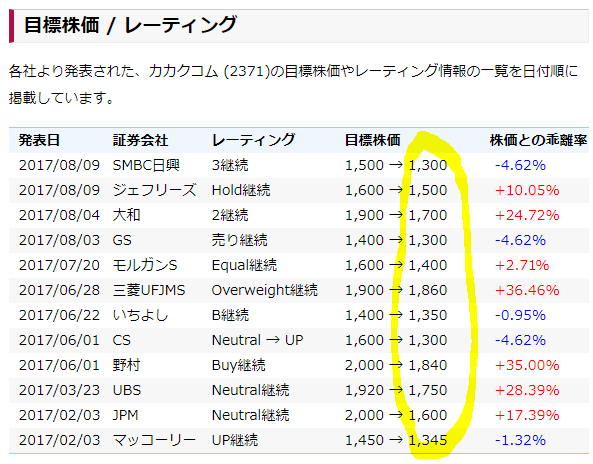Click the 2017/08/03 date cell
593x464 pixels.
pyautogui.click(x=59, y=240)
